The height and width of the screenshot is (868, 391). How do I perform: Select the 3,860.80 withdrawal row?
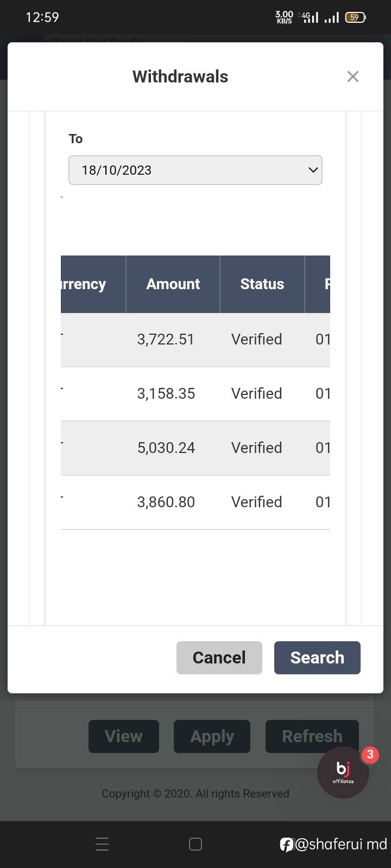pos(166,502)
